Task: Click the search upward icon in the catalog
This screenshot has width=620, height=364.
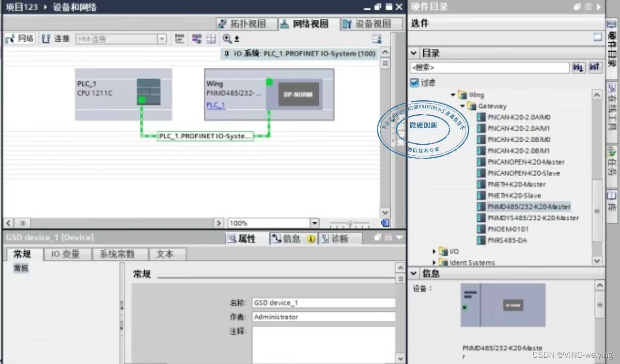Action: [x=595, y=68]
